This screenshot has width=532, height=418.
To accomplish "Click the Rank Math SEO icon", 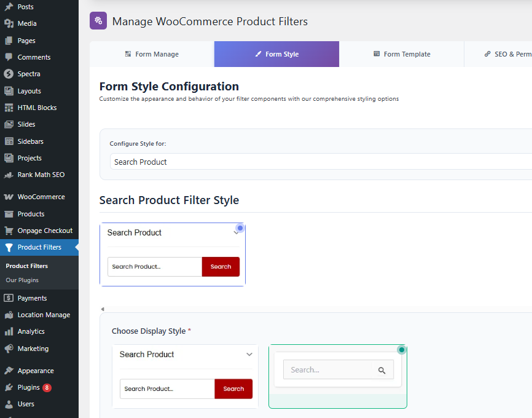I will click(x=9, y=175).
